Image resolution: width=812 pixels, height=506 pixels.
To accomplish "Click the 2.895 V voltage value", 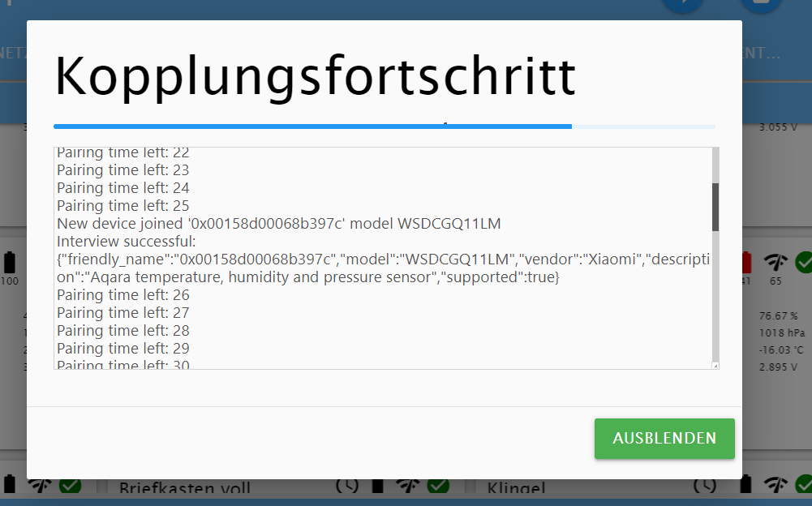I will click(779, 367).
